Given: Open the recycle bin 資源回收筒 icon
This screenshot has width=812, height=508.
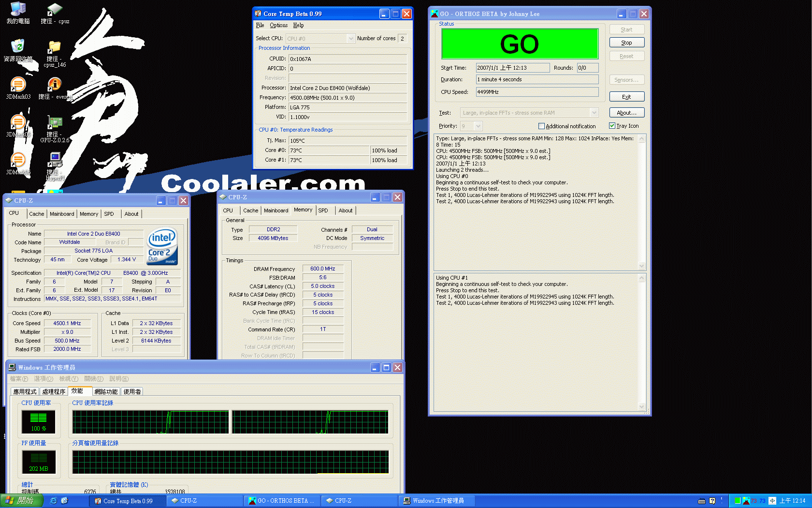Looking at the screenshot, I should pos(18,50).
